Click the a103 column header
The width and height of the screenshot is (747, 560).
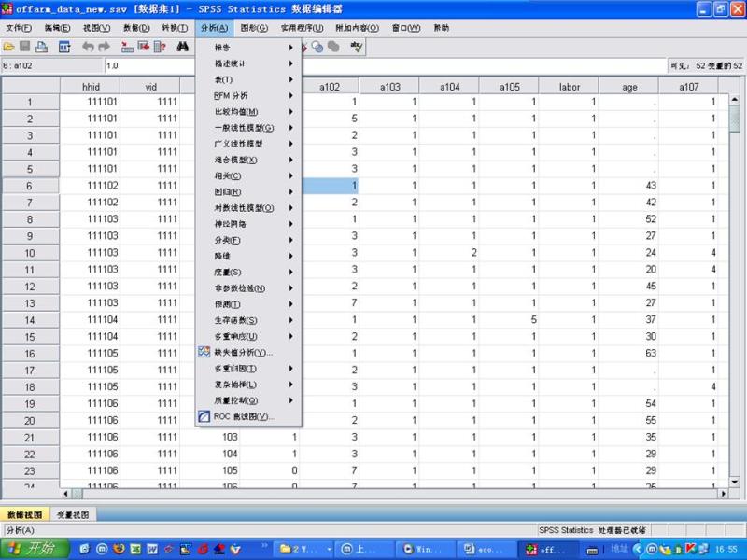click(389, 87)
